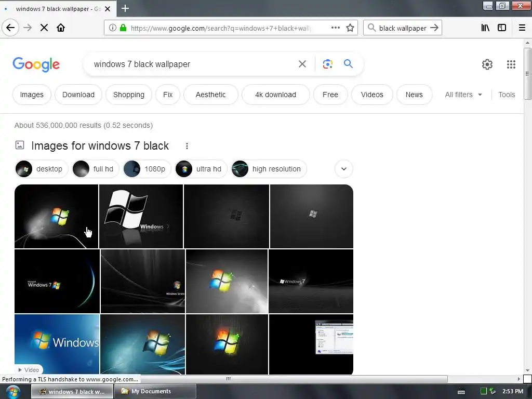Select the Shopping filter chip

(129, 95)
